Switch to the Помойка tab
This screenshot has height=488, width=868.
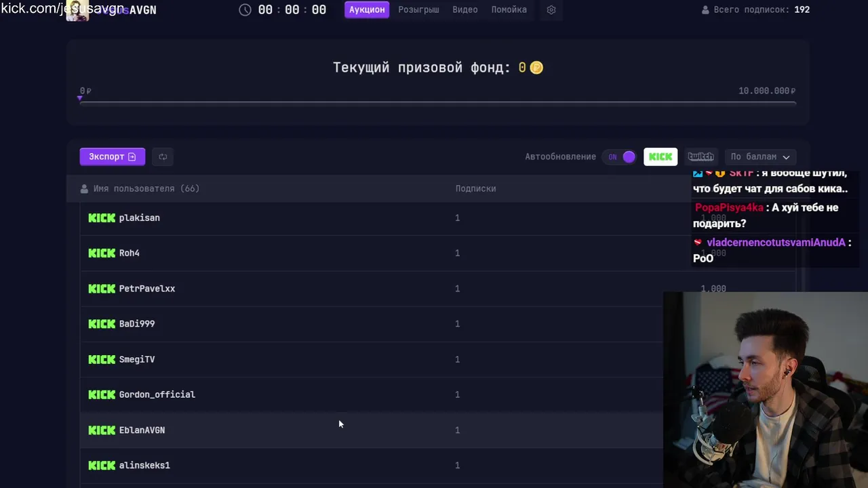(x=509, y=9)
